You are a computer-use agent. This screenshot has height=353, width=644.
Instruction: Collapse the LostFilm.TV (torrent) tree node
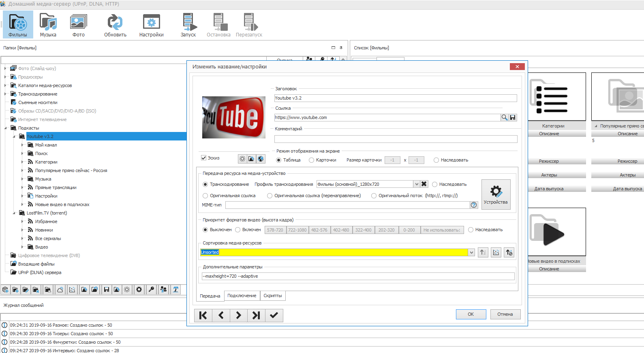[x=14, y=213]
